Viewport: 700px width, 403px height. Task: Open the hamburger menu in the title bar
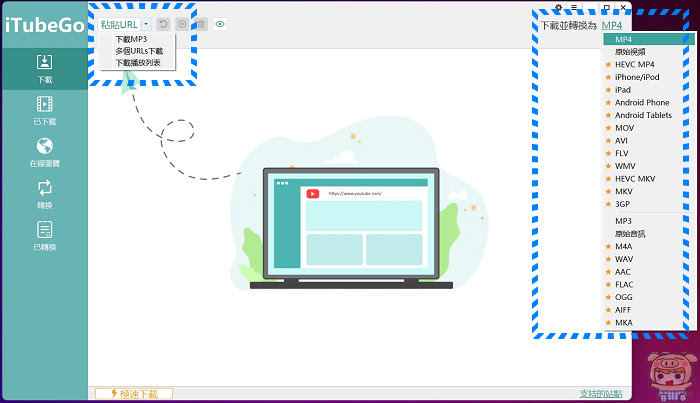pos(574,7)
